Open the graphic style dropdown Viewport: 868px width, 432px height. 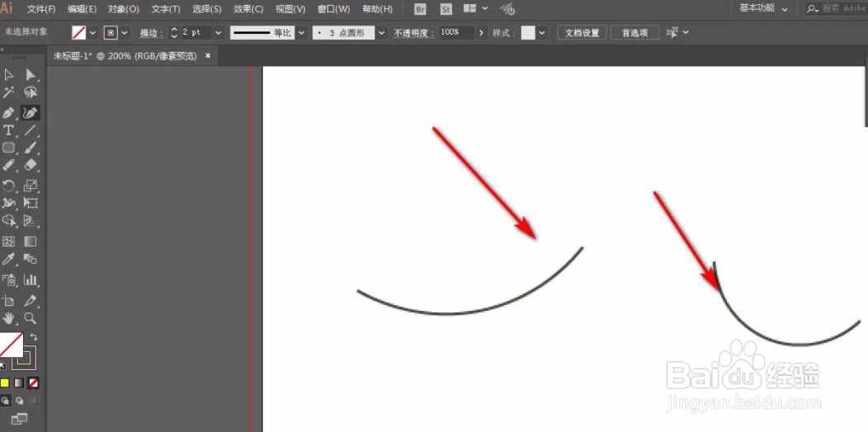542,33
